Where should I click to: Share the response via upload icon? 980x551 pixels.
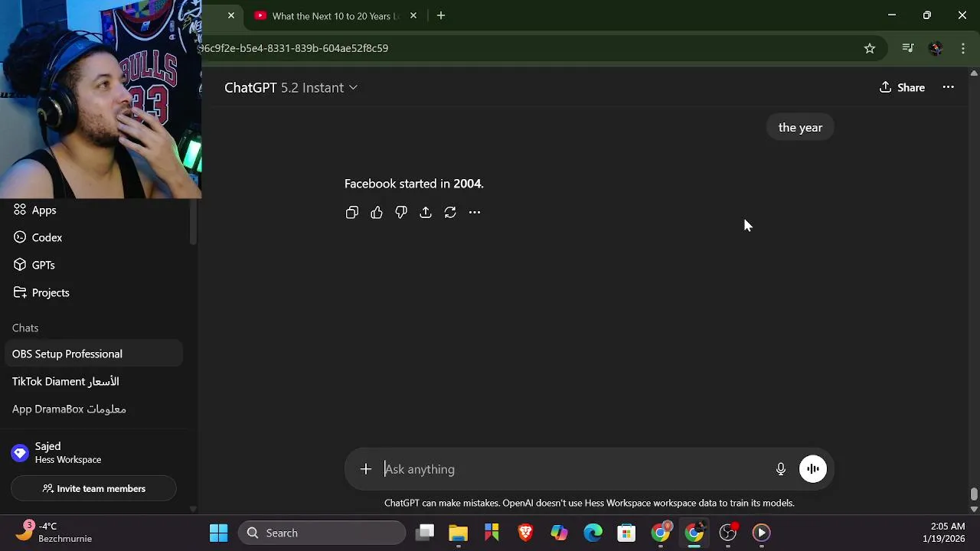(x=426, y=213)
